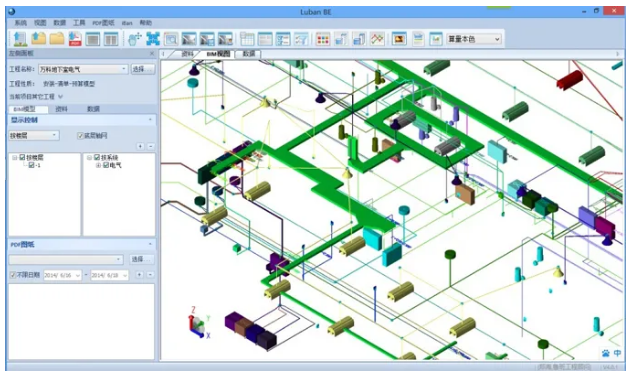Click the checklist filter funnel icon
The width and height of the screenshot is (631, 374).
pos(301,39)
